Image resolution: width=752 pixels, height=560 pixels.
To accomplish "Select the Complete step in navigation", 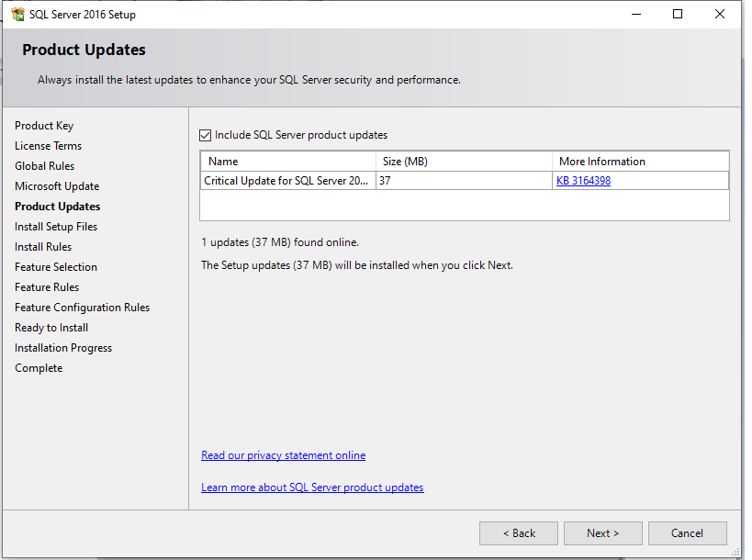I will [39, 367].
